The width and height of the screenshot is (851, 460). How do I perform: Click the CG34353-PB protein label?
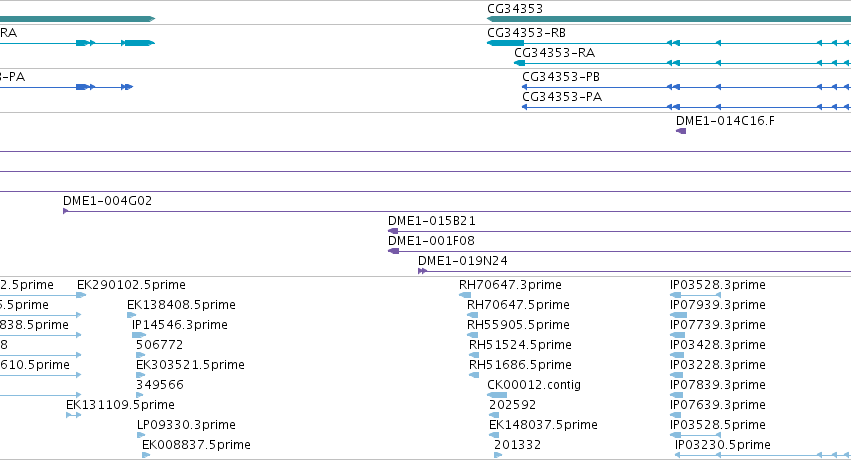tap(561, 76)
